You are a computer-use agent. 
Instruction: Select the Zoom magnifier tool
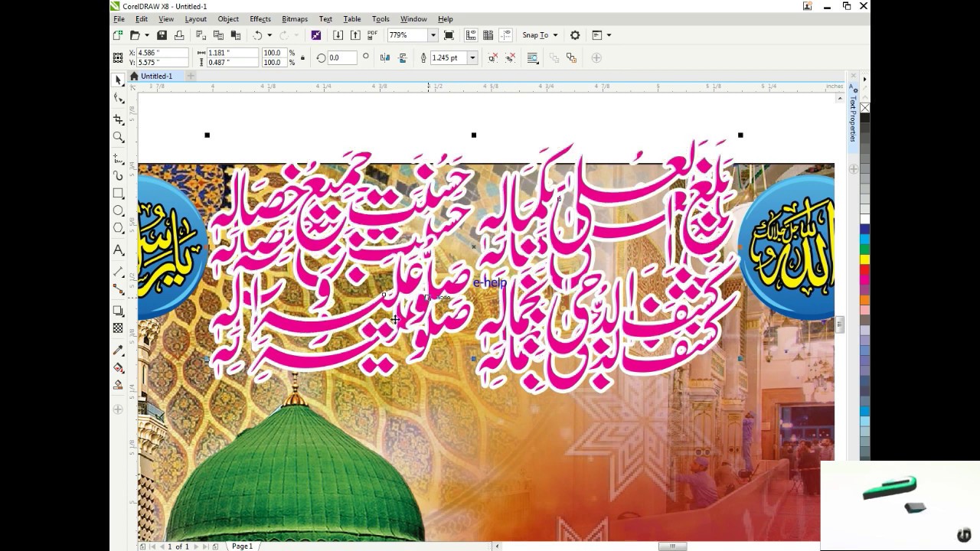pyautogui.click(x=119, y=137)
